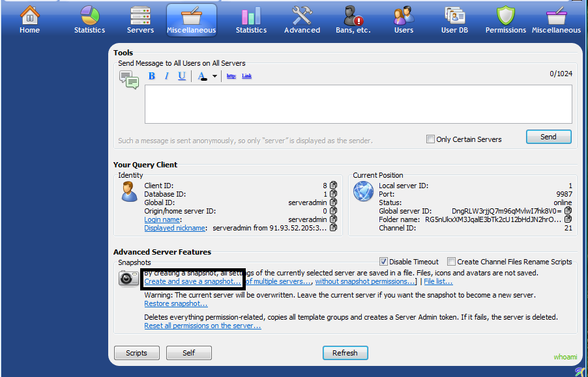
Task: Copy the Origin/home server ID value
Action: pyautogui.click(x=333, y=211)
